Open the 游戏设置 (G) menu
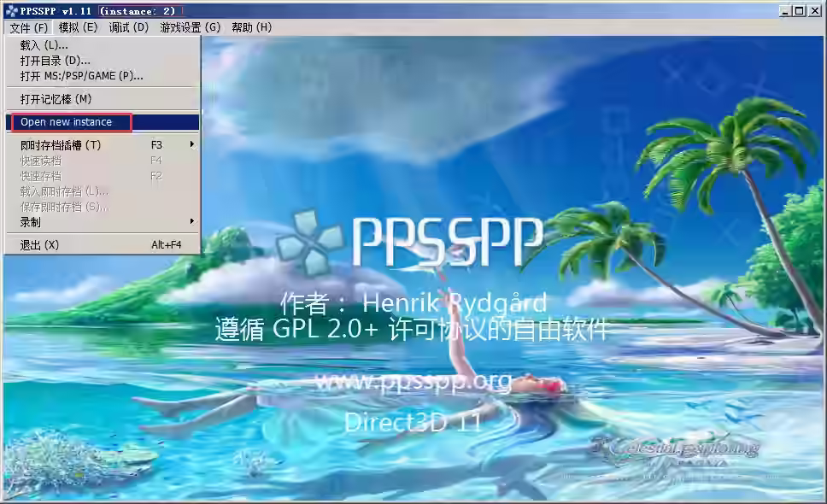This screenshot has height=504, width=827. click(190, 27)
